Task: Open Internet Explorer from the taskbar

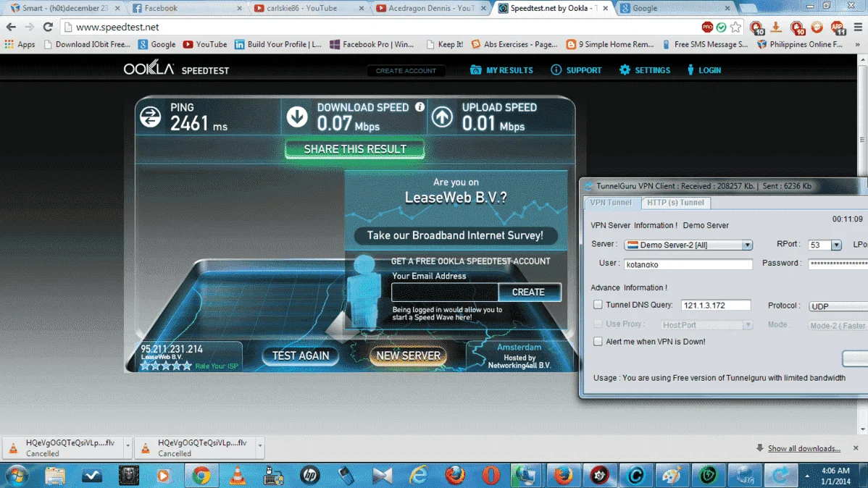Action: (419, 475)
